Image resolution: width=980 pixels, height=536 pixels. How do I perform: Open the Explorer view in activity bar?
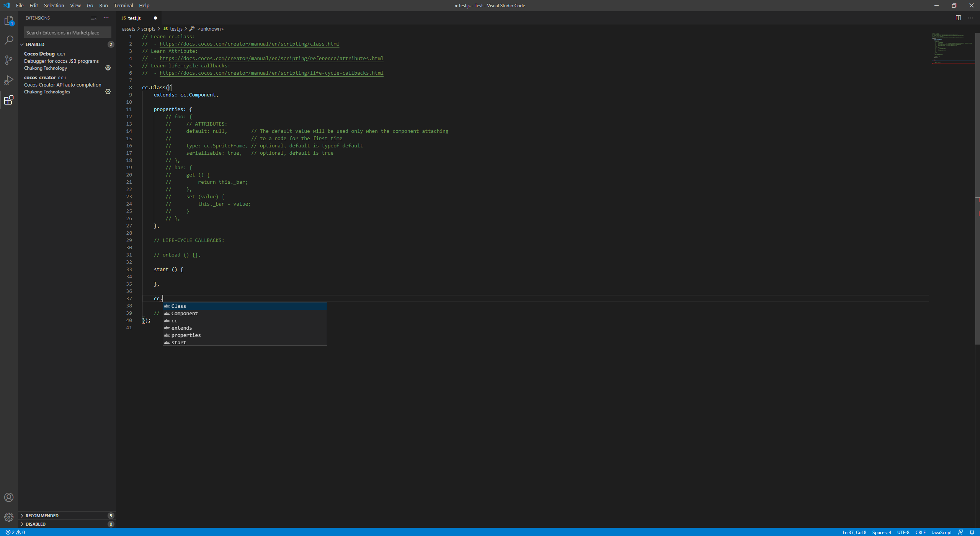pos(9,20)
